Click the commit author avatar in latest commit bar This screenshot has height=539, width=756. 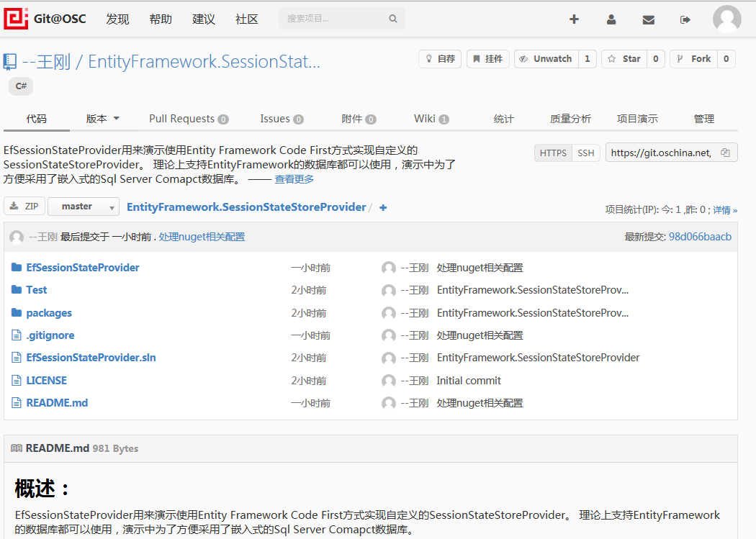17,237
